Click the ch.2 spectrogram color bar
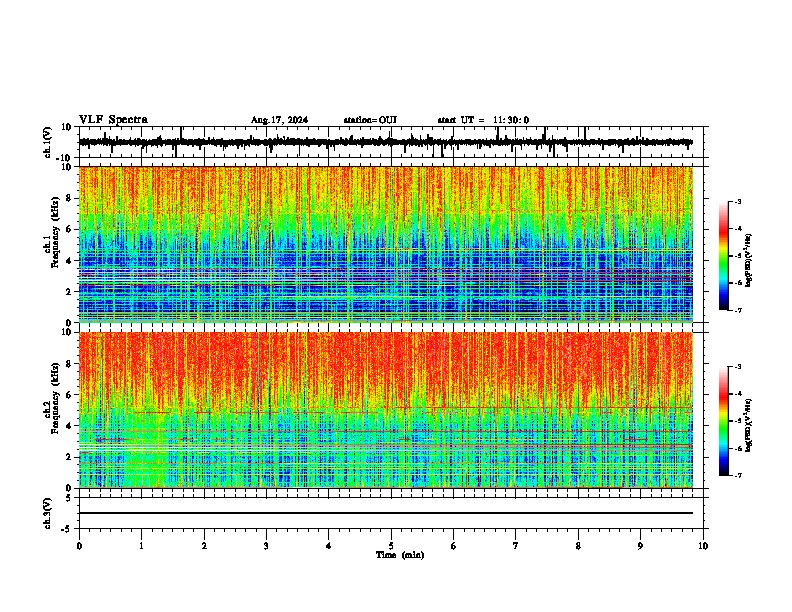Viewport: 792px width, 612px height. click(723, 421)
